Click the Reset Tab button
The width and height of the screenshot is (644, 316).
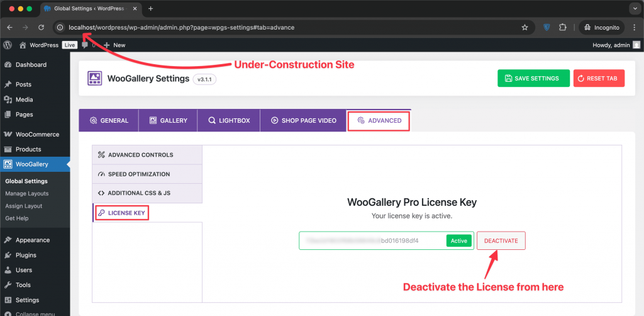599,78
